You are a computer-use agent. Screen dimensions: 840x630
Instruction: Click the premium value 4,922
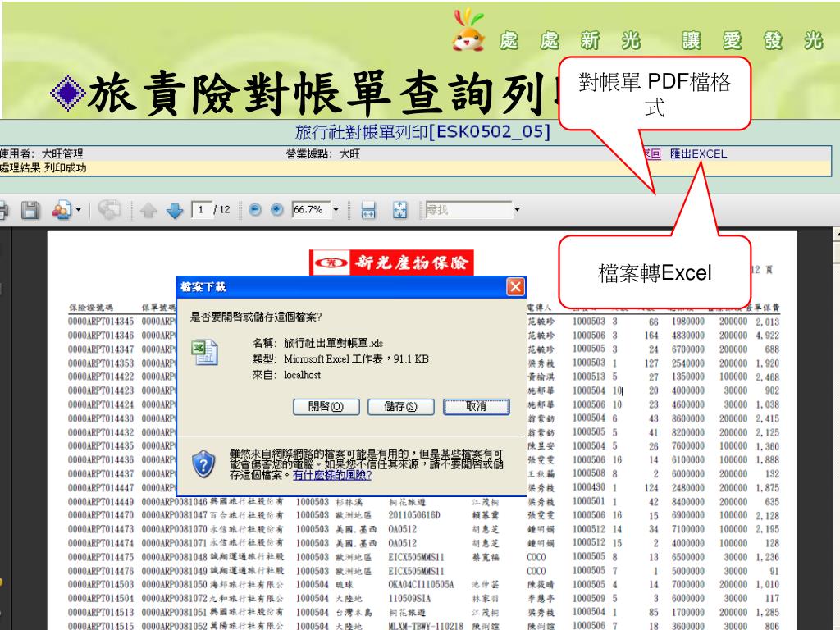768,336
